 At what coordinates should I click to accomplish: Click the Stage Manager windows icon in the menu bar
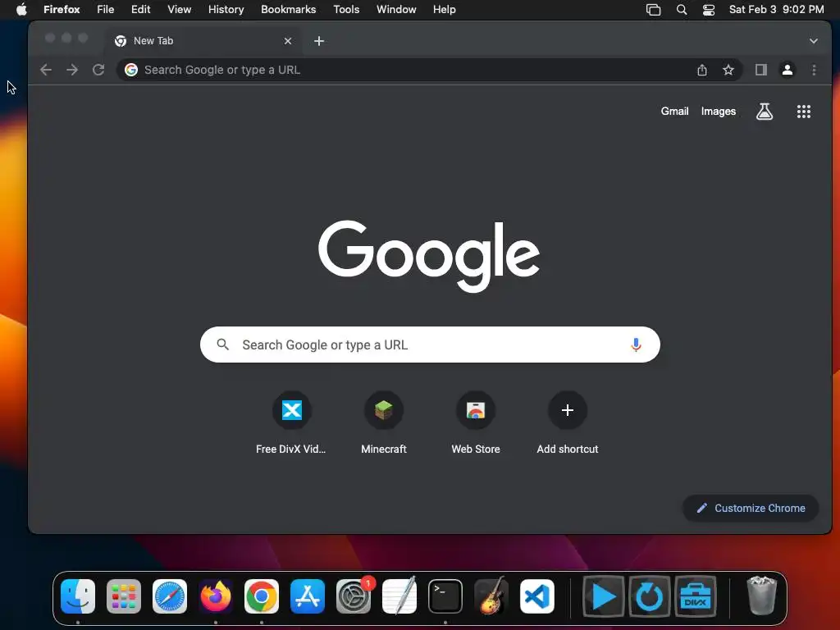pos(653,9)
